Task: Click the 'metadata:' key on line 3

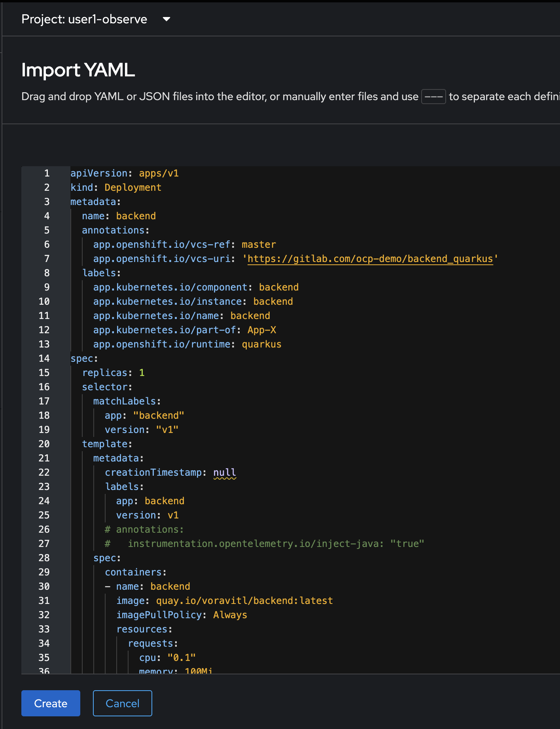Action: [95, 202]
